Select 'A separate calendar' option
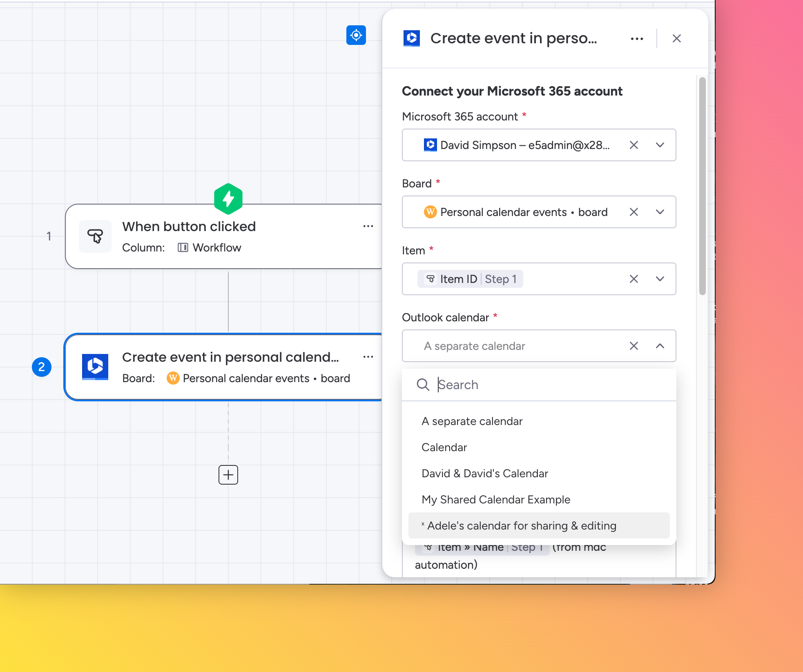803x672 pixels. (x=539, y=421)
